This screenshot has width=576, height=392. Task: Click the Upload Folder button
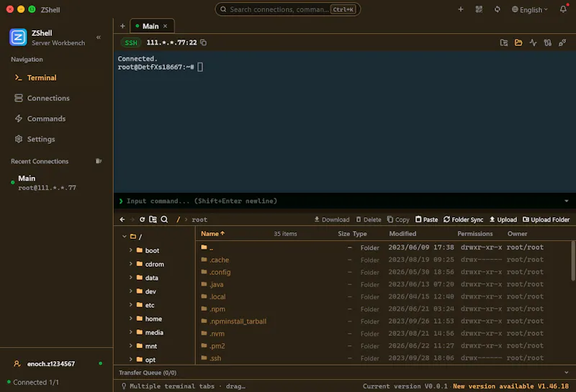tap(546, 219)
